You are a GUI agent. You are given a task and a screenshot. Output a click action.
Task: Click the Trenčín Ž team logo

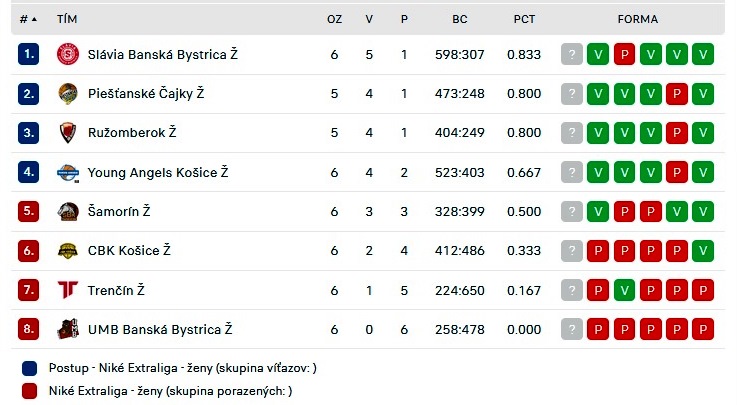(68, 290)
